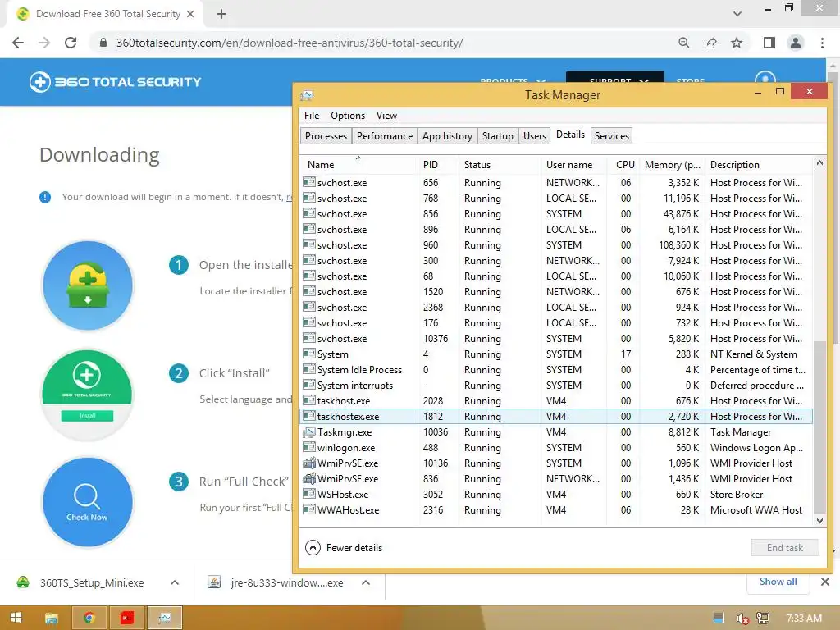Go back in Chrome browser
Image resolution: width=840 pixels, height=630 pixels.
click(x=18, y=43)
